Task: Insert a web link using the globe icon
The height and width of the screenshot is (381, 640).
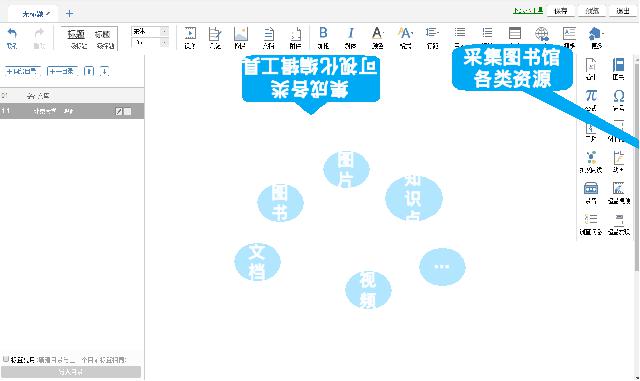Action: coord(542,33)
